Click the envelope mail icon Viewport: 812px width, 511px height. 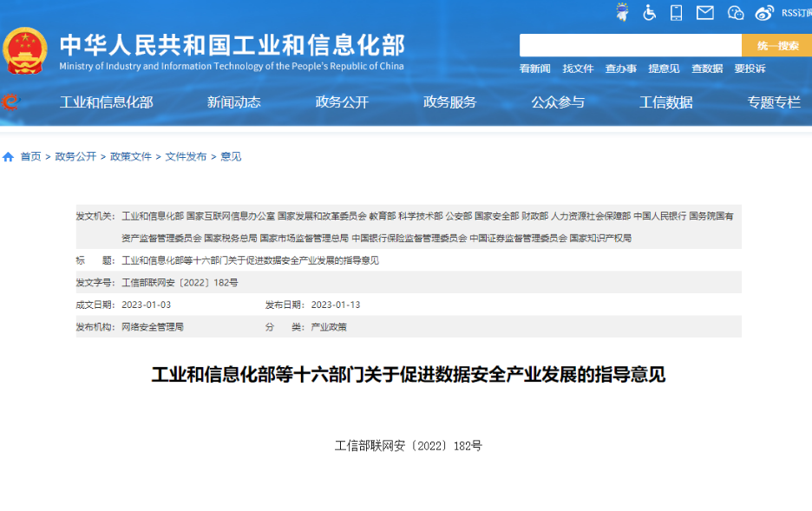tap(705, 12)
